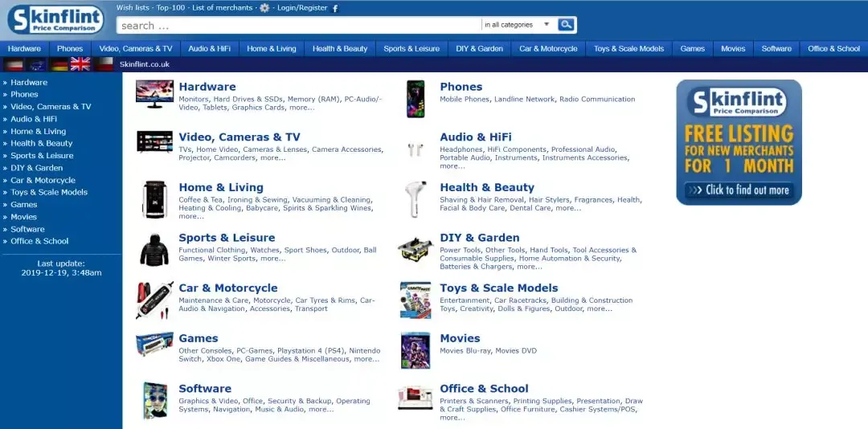Open 'Playstation 4 (PS4)' under Games
Screen dimensions: 868x429
click(310, 350)
